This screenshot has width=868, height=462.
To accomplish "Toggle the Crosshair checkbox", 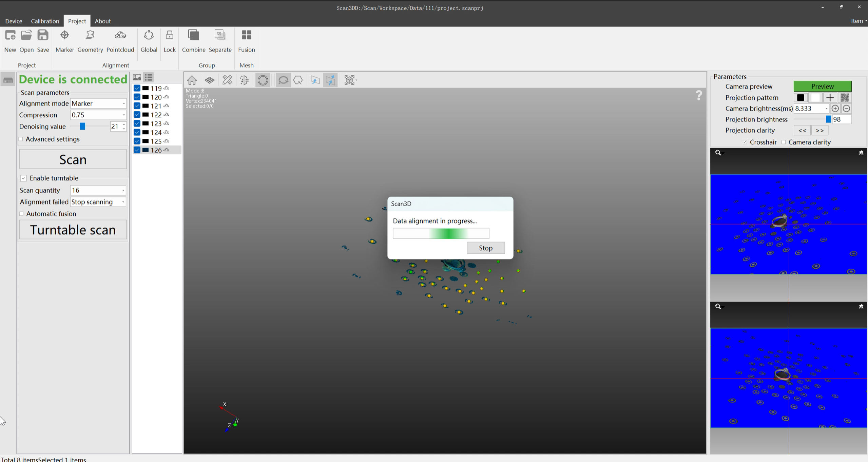I will [x=745, y=142].
